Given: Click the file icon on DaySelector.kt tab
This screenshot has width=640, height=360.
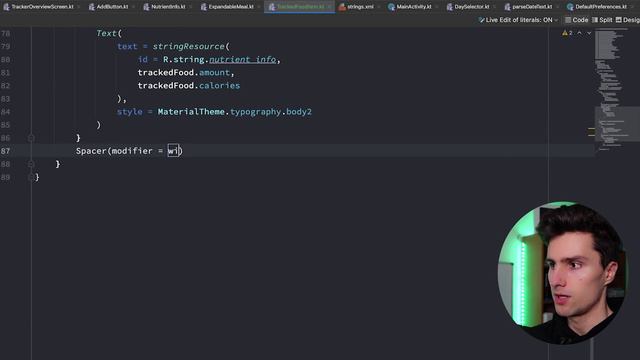Looking at the screenshot, I should tap(450, 7).
